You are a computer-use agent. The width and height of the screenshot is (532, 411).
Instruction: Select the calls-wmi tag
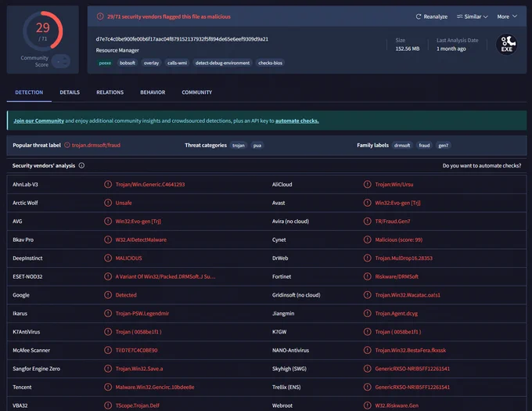177,63
